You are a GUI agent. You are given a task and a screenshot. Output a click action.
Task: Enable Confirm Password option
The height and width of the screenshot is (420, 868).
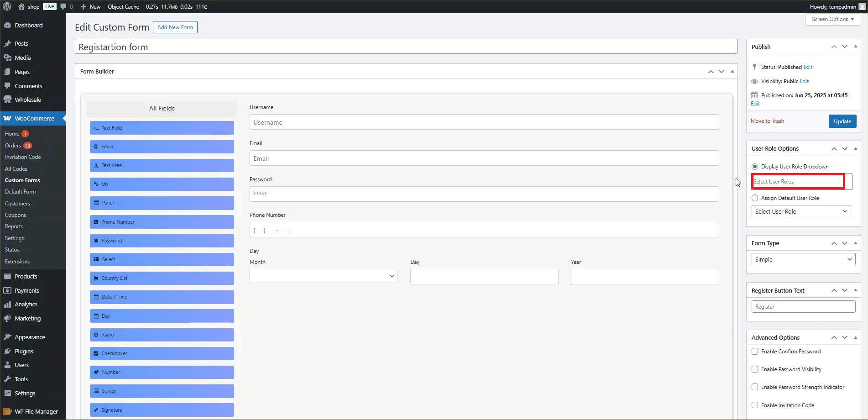756,351
